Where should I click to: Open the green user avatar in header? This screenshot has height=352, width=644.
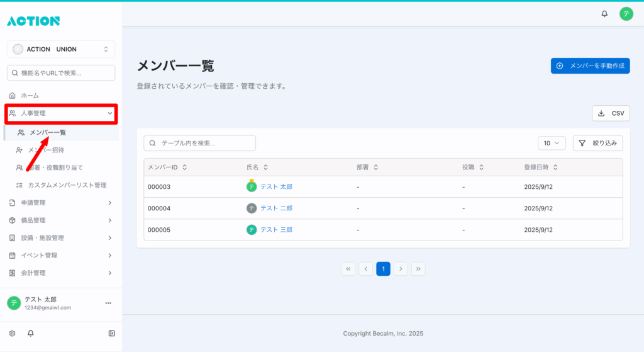626,14
